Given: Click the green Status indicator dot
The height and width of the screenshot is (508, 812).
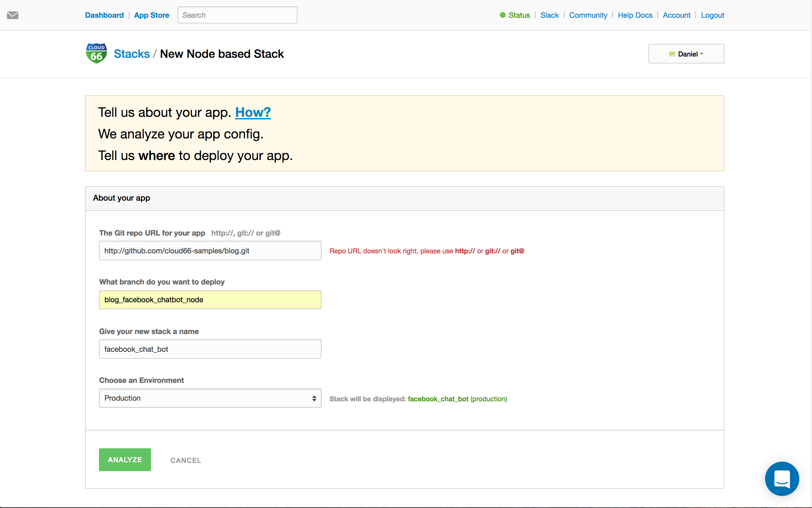Looking at the screenshot, I should click(502, 15).
